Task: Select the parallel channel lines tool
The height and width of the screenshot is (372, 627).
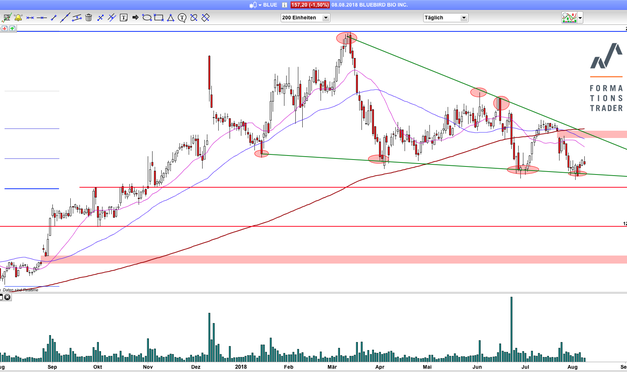Action: pos(77,18)
